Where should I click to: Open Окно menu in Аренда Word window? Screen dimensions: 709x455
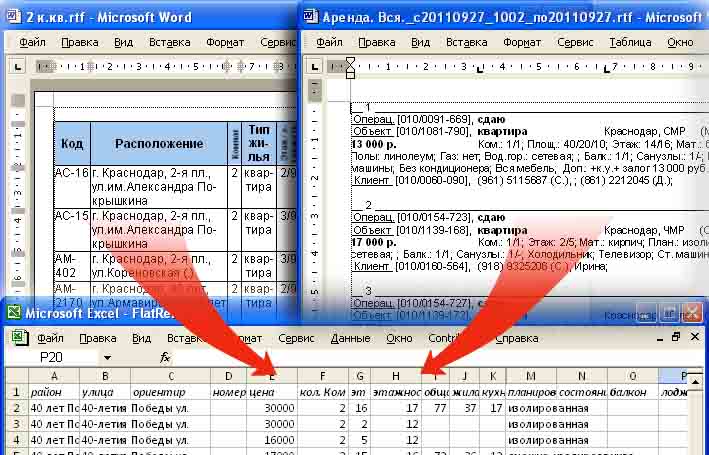(680, 43)
